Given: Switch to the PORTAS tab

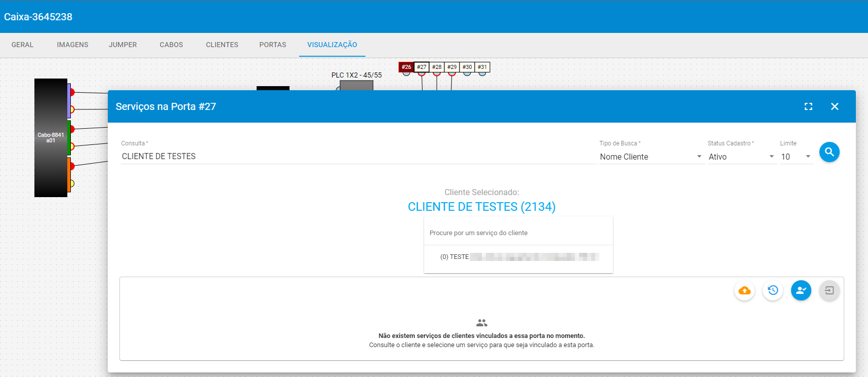Looking at the screenshot, I should point(272,45).
